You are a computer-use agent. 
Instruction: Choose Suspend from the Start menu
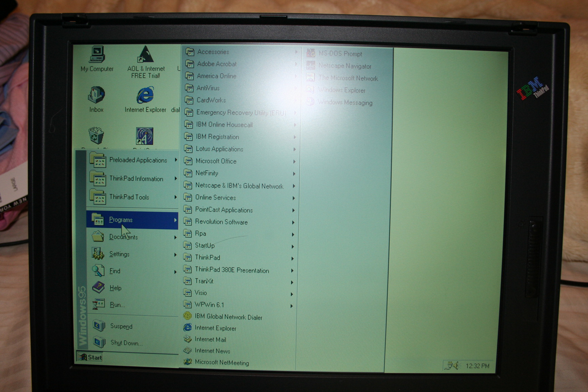point(133,326)
